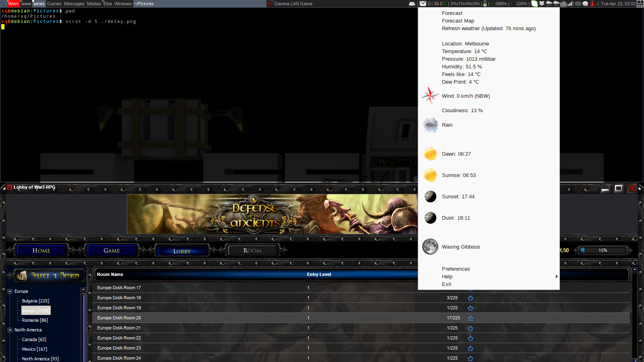This screenshot has height=362, width=644.
Task: Choose Exit in the weather menu
Action: (446, 284)
